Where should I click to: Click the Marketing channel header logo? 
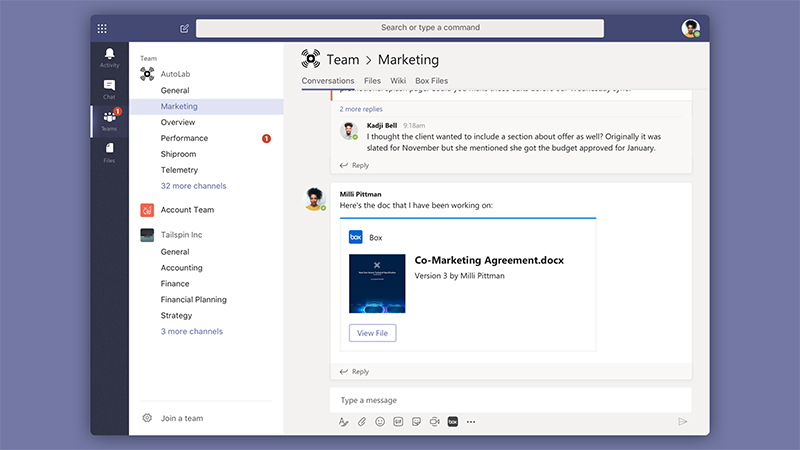click(310, 59)
